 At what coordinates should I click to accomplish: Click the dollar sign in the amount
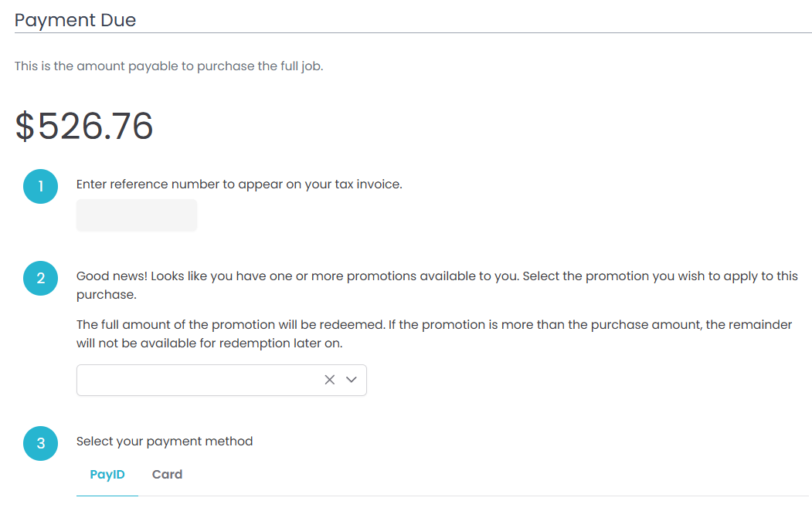25,127
